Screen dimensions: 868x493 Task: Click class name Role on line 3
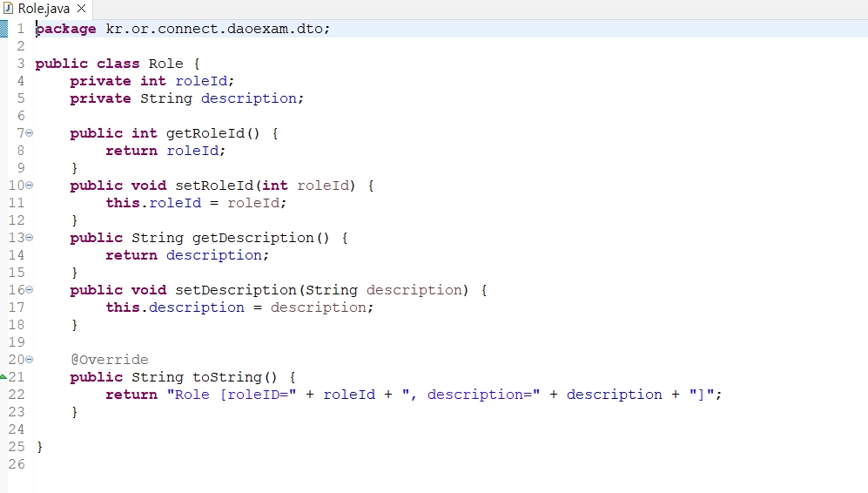[165, 64]
